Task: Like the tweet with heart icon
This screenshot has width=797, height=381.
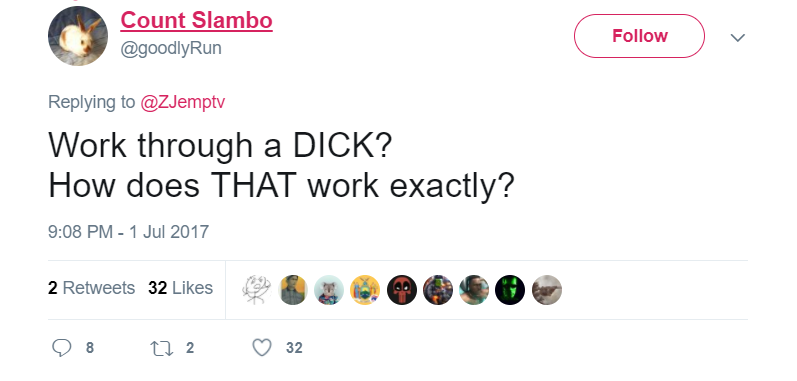Action: tap(262, 348)
